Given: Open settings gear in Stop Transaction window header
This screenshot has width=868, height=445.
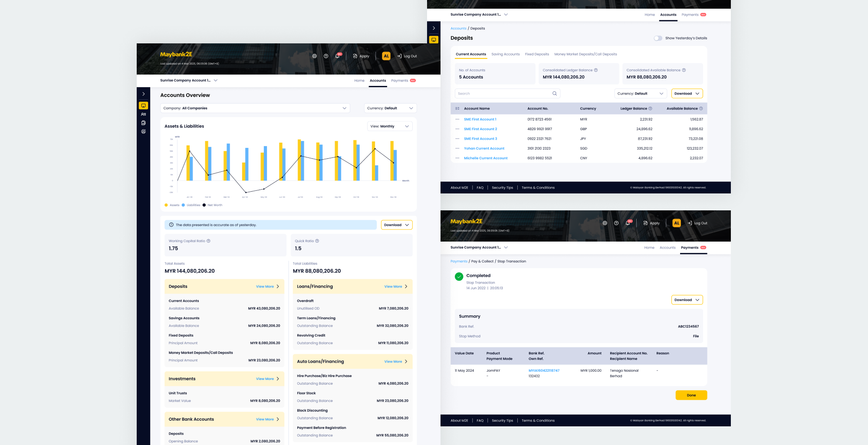Looking at the screenshot, I should pos(605,223).
